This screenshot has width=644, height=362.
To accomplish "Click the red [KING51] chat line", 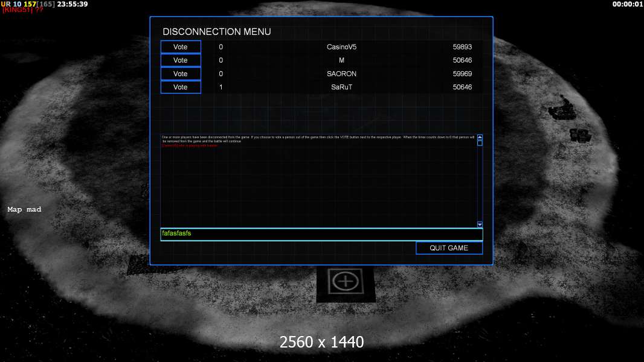I will [22, 10].
